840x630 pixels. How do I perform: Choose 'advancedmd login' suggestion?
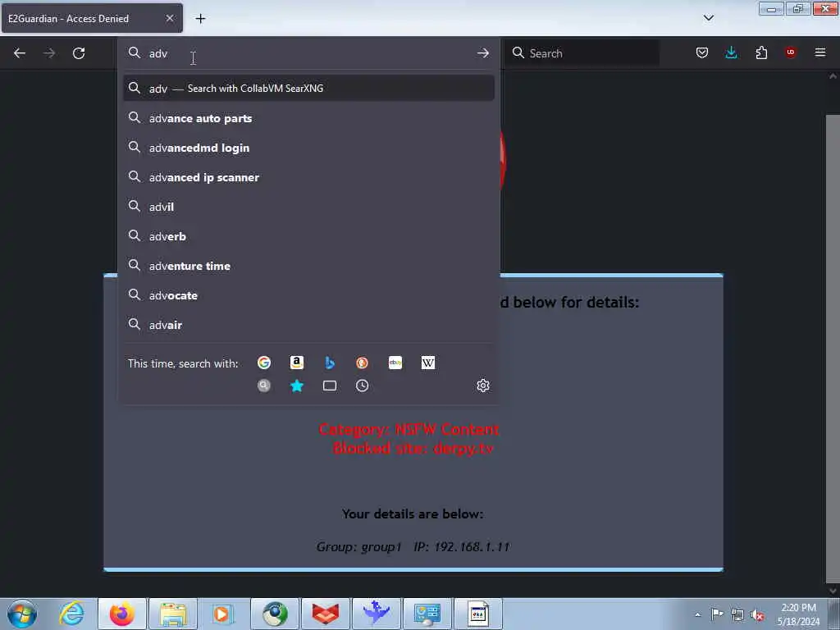308,148
